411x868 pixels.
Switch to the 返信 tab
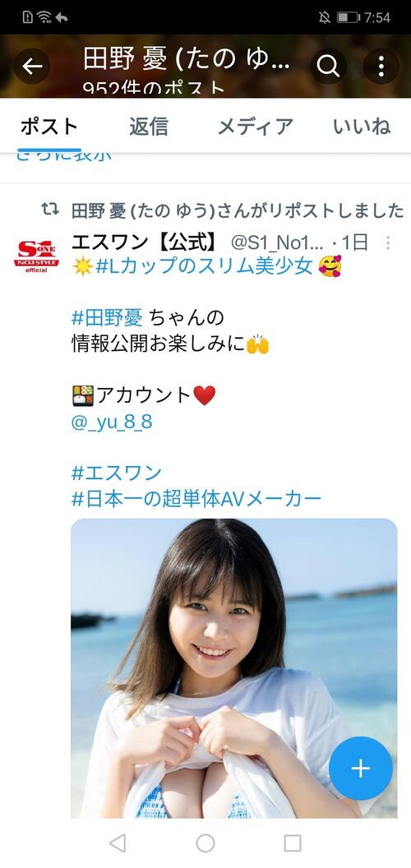click(x=149, y=127)
